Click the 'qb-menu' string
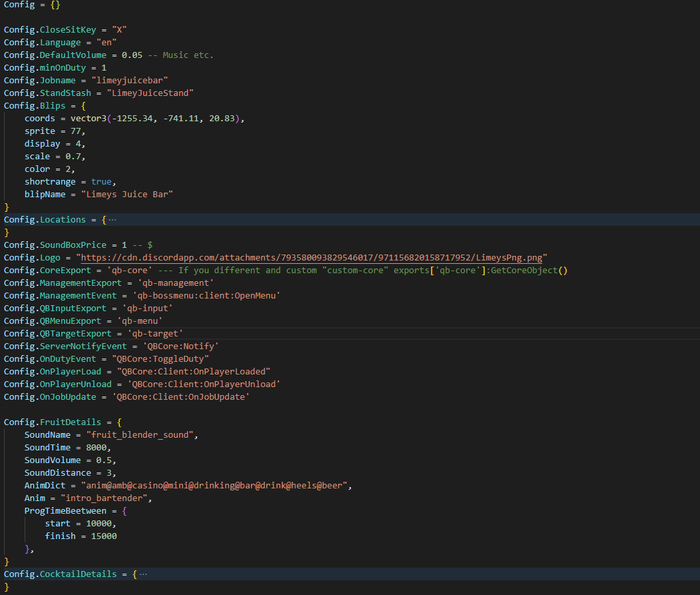 140,321
